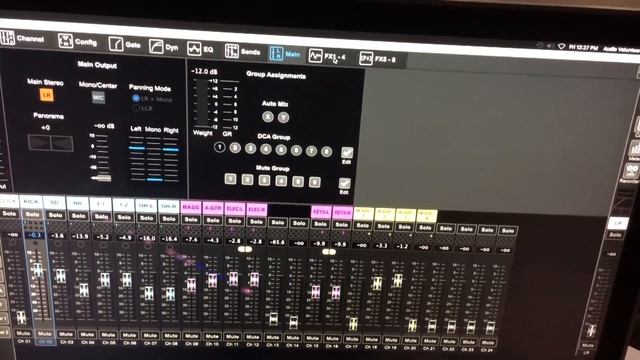Solo channel Ch 13
Viewport: 640px width, 360px height.
click(278, 223)
